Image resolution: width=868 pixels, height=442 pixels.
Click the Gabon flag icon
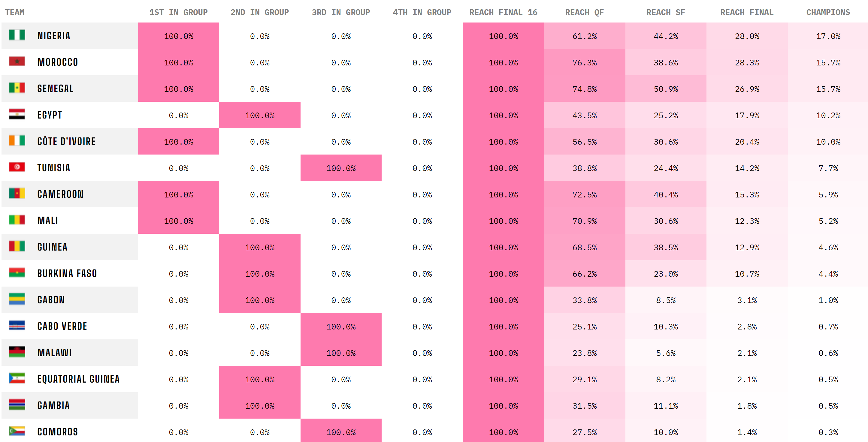pos(17,299)
